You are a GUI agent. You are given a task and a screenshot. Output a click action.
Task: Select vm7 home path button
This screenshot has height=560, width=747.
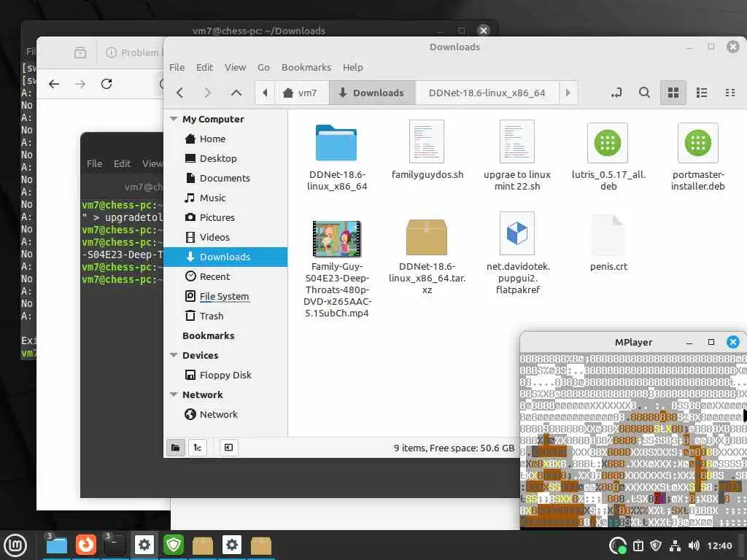coord(300,93)
